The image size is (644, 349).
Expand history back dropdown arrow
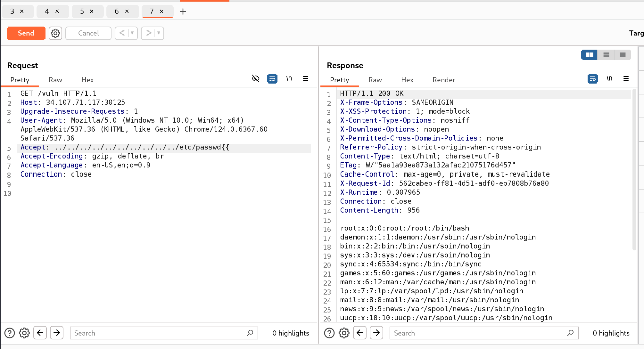(132, 33)
